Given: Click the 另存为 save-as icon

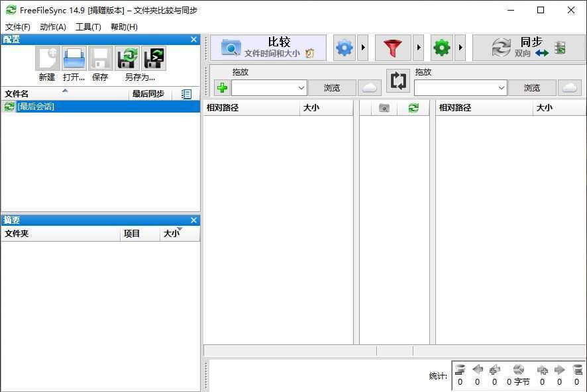Looking at the screenshot, I should (x=127, y=58).
